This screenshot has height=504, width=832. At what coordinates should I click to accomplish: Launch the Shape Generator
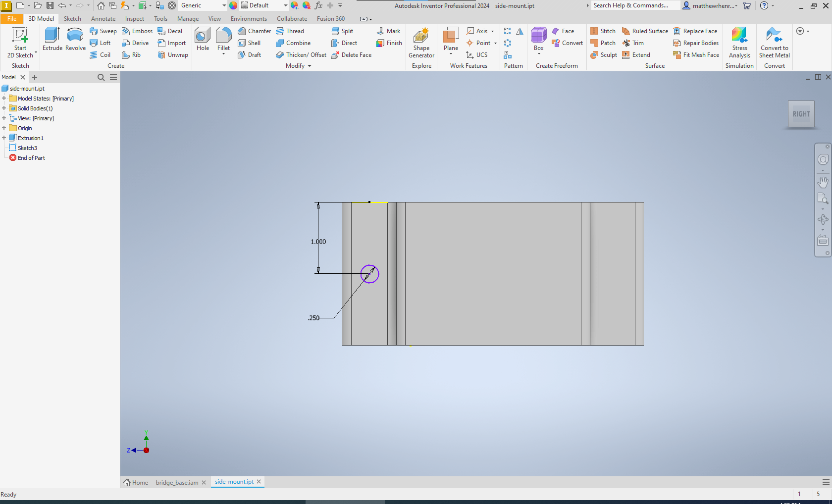[x=421, y=43]
